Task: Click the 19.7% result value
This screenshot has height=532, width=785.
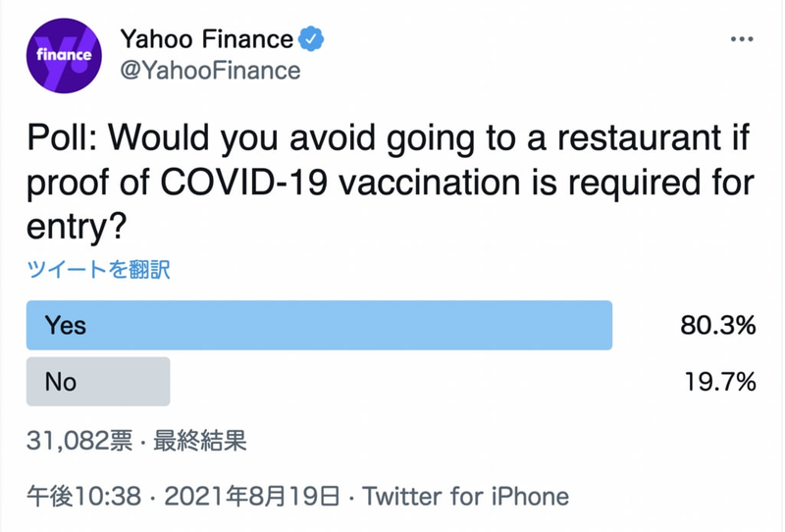Action: click(x=720, y=382)
